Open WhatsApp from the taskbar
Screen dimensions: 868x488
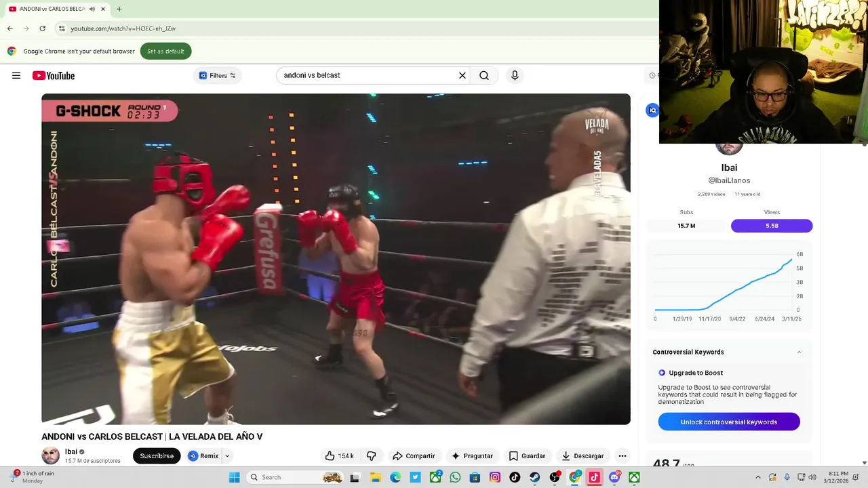click(x=455, y=477)
